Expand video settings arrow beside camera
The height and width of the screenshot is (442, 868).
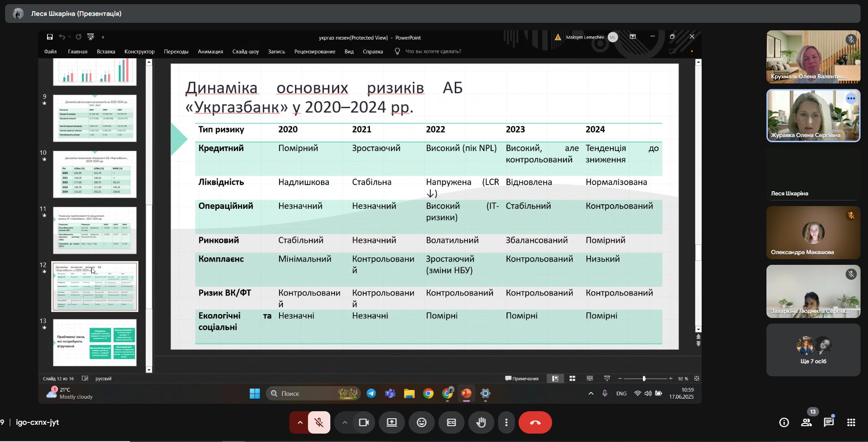[x=345, y=422]
